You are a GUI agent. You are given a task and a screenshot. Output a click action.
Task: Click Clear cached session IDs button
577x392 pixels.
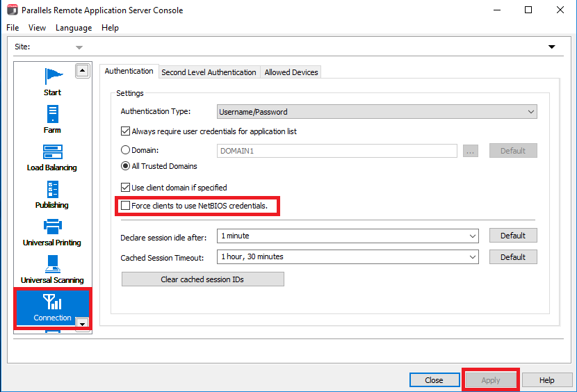pos(203,279)
